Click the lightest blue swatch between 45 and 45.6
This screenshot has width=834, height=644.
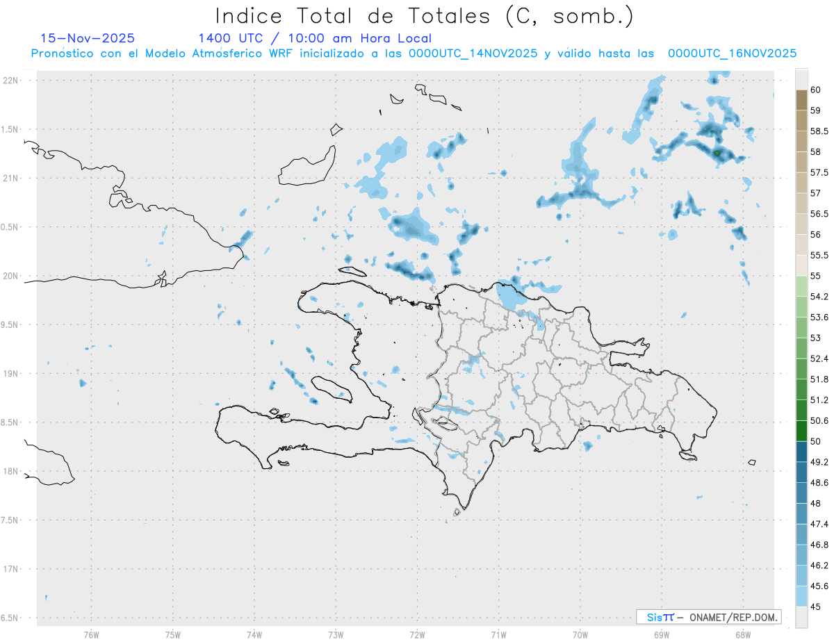801,596
